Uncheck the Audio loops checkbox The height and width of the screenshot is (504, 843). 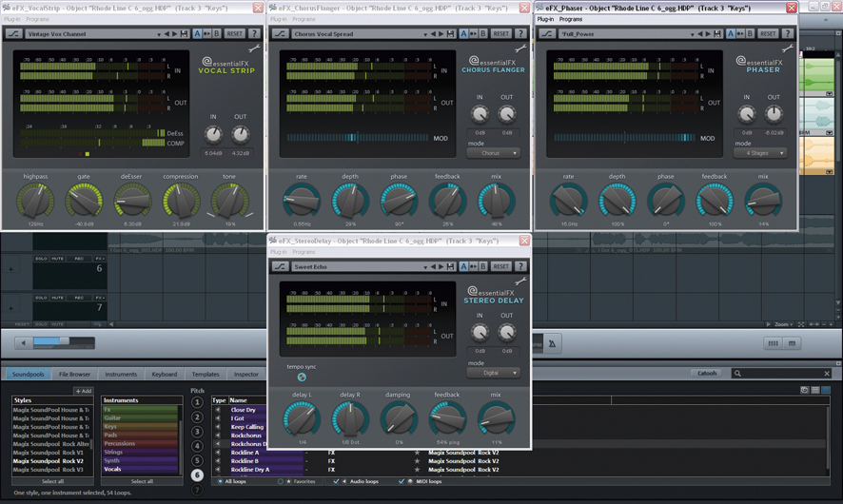point(336,481)
